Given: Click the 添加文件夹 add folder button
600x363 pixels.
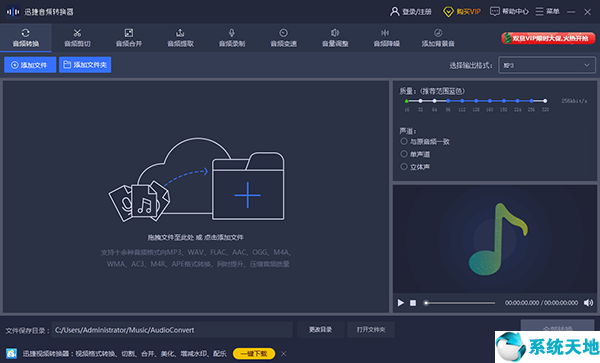Looking at the screenshot, I should (x=85, y=65).
